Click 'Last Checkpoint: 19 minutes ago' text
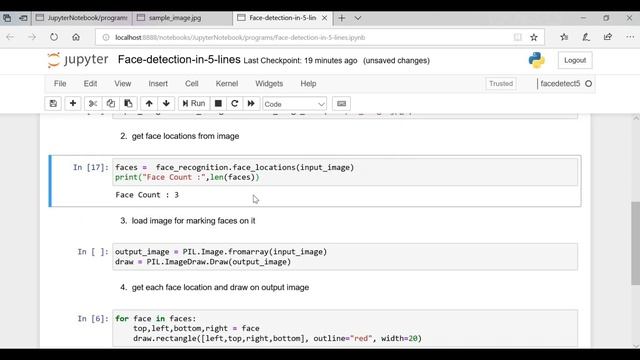 point(300,60)
